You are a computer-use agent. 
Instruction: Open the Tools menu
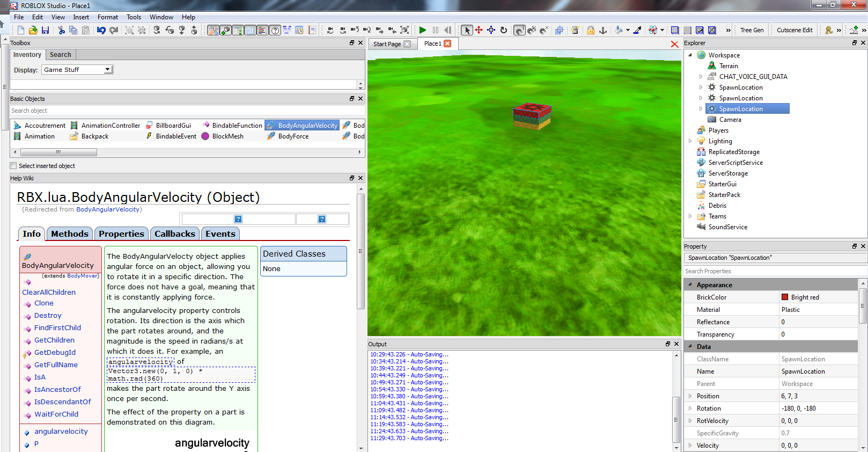(x=134, y=17)
